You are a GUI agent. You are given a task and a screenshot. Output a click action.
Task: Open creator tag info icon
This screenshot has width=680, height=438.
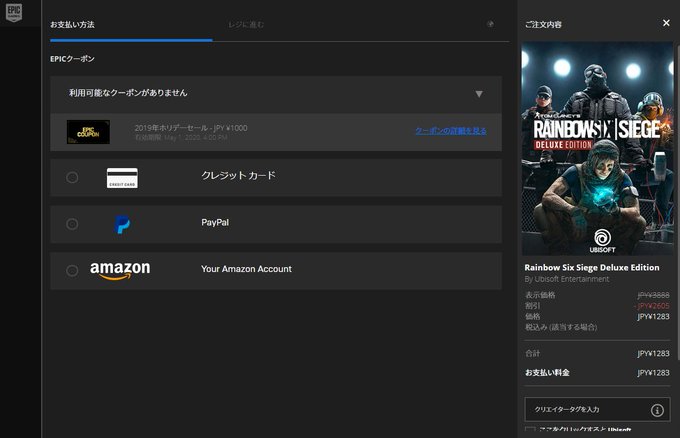pos(657,410)
